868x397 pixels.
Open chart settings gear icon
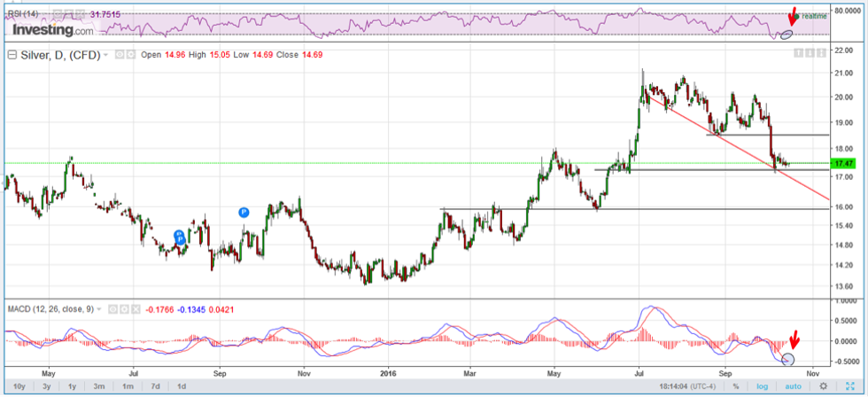823,386
